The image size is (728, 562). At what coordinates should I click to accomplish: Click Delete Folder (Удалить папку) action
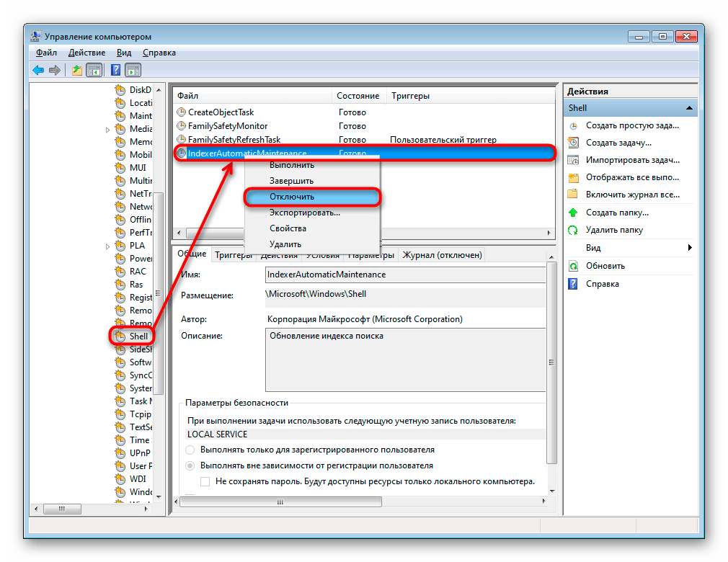coord(614,231)
